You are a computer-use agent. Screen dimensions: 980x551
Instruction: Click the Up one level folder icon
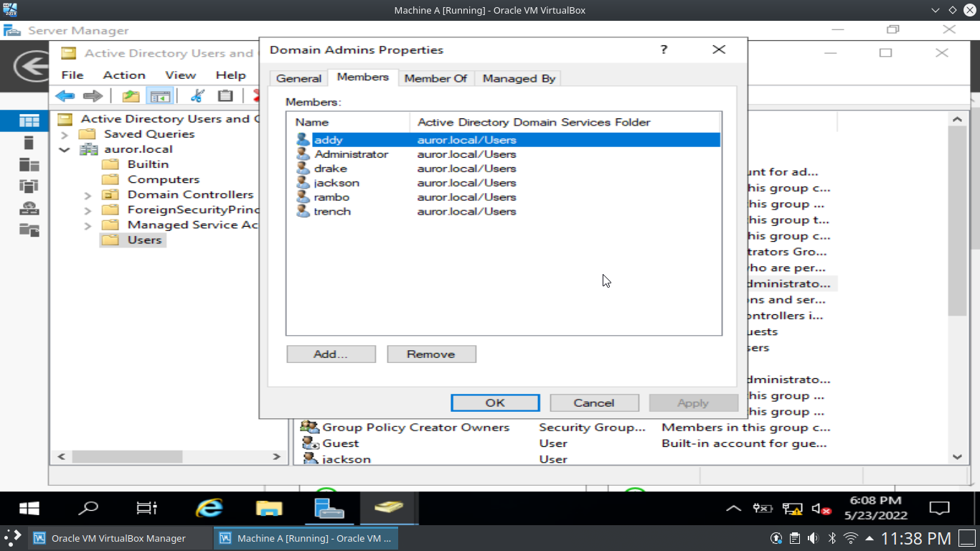coord(131,96)
